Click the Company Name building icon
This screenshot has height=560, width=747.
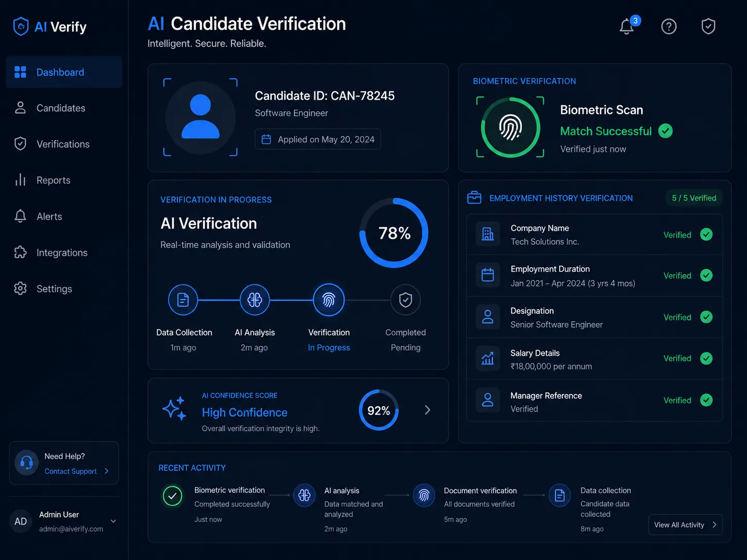(488, 234)
